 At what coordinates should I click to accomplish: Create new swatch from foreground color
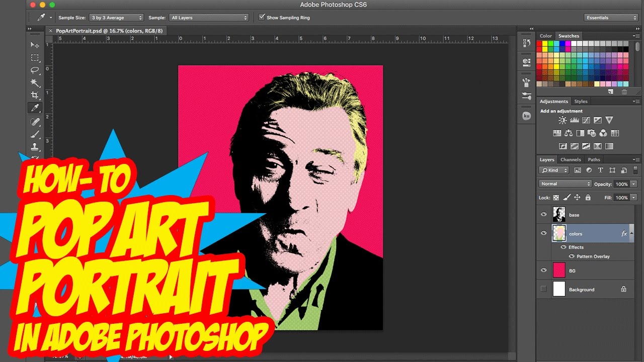pos(611,92)
